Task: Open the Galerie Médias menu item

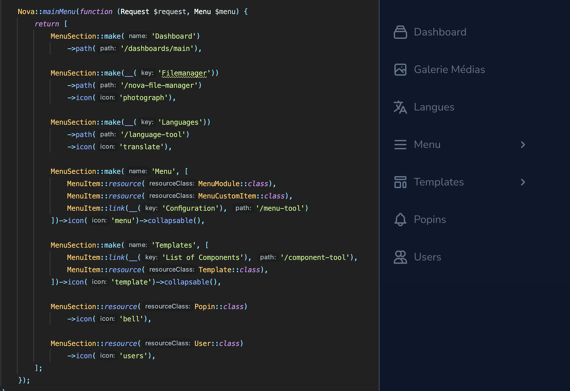Action: pyautogui.click(x=449, y=69)
